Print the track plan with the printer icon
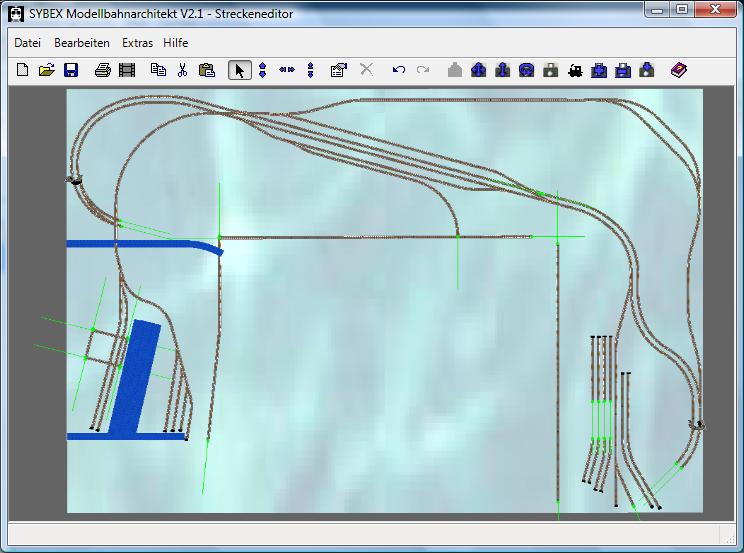This screenshot has width=744, height=553. point(102,70)
